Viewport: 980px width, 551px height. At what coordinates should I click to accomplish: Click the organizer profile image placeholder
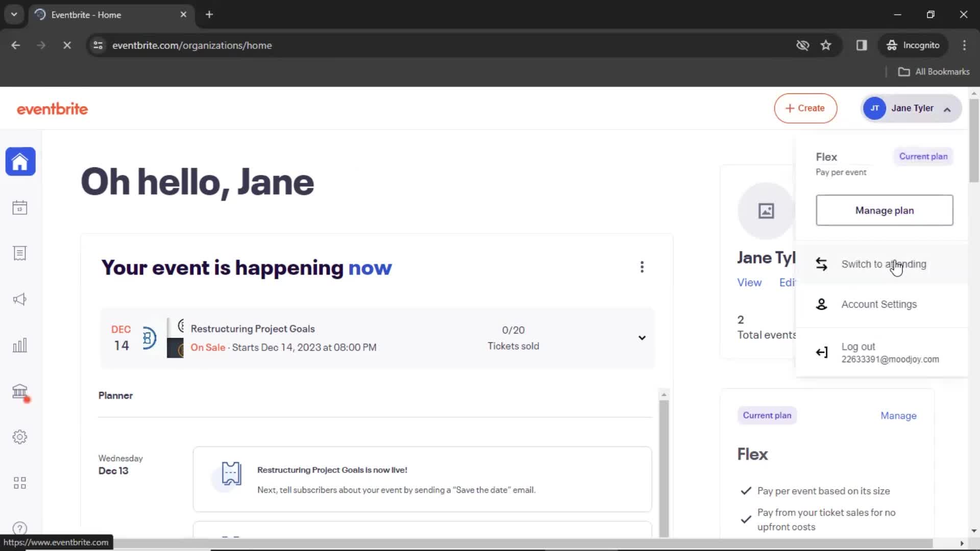click(766, 211)
